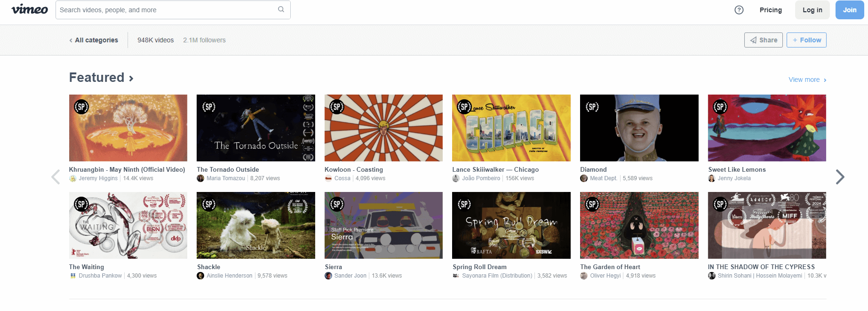Expand the Featured heading chevron
Viewport: 868px width, 311px height.
pyautogui.click(x=131, y=79)
